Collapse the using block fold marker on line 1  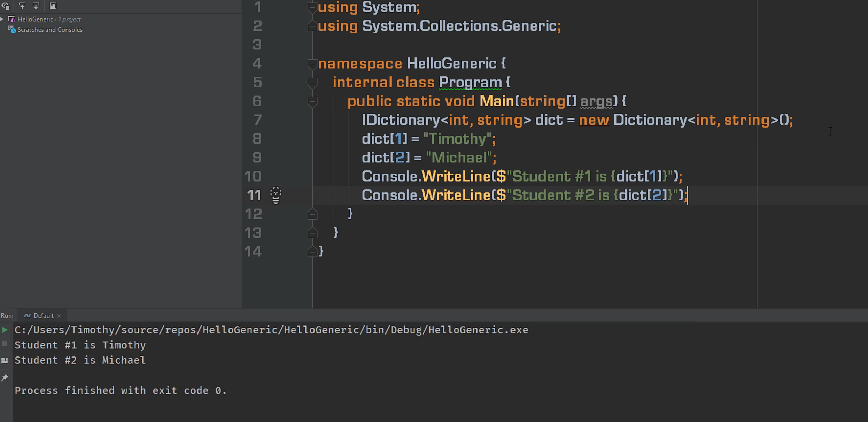click(312, 8)
